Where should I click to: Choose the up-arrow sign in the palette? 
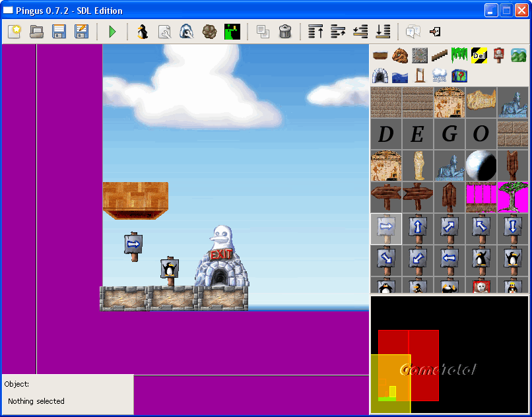(417, 229)
